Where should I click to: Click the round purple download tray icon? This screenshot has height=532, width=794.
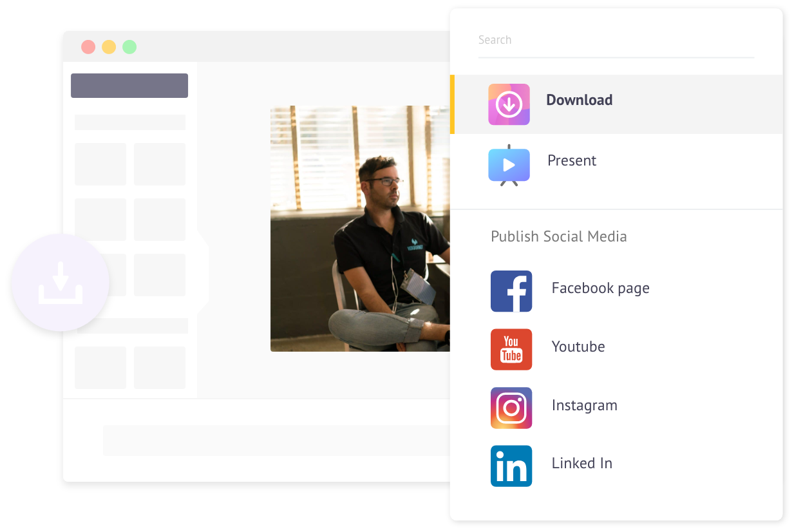coord(61,282)
